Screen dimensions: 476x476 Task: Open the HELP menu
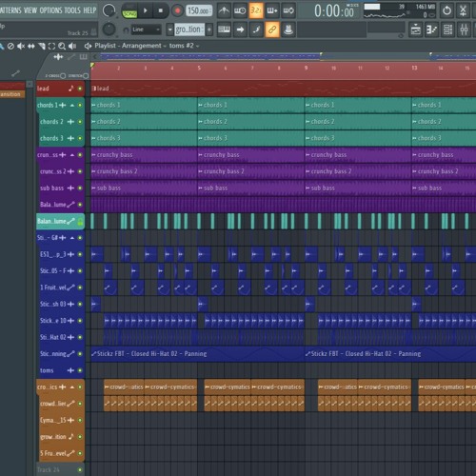(x=89, y=10)
